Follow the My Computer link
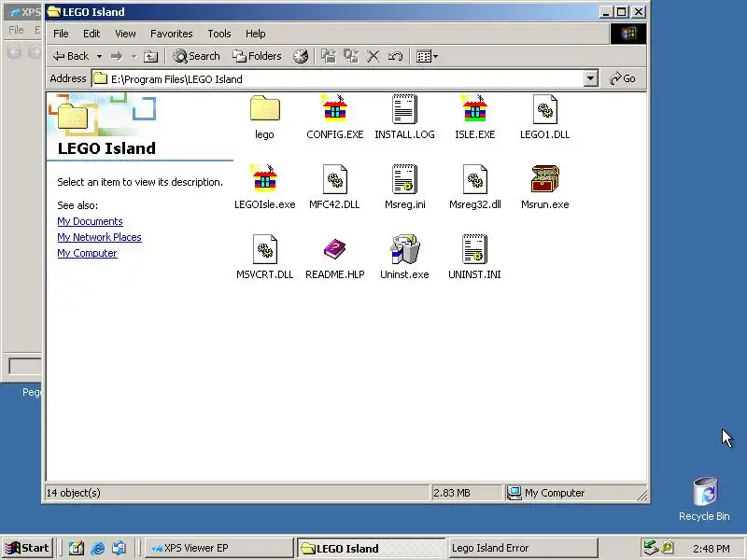 point(87,253)
